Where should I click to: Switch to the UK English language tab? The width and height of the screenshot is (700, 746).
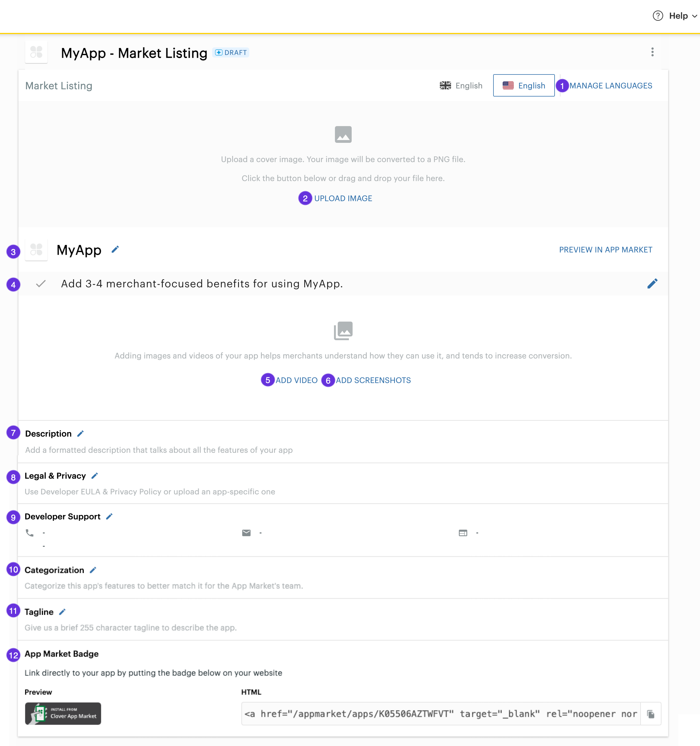pos(461,86)
